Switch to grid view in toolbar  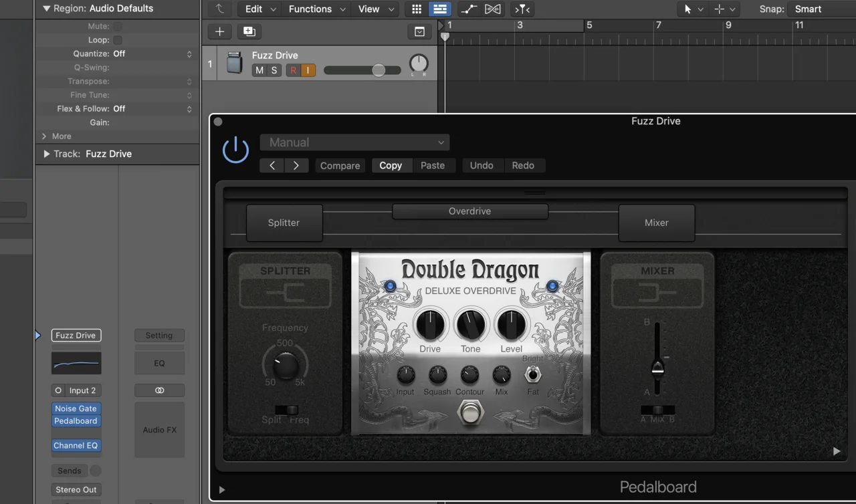tap(416, 9)
